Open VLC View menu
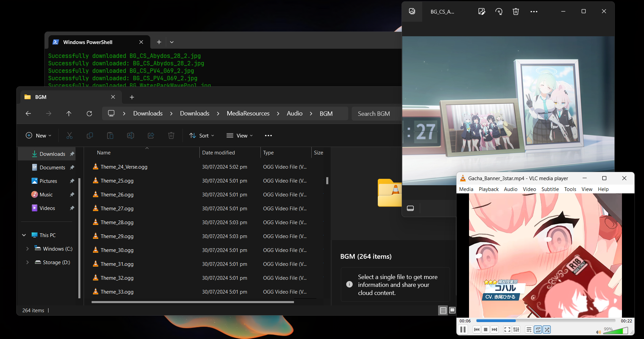 click(x=587, y=189)
